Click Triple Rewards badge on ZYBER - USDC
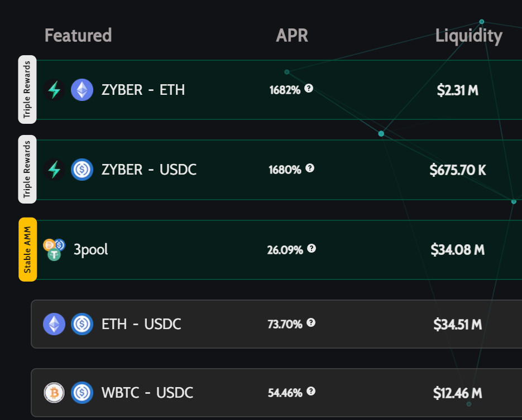Viewport: 522px width, 420px height. tap(27, 169)
